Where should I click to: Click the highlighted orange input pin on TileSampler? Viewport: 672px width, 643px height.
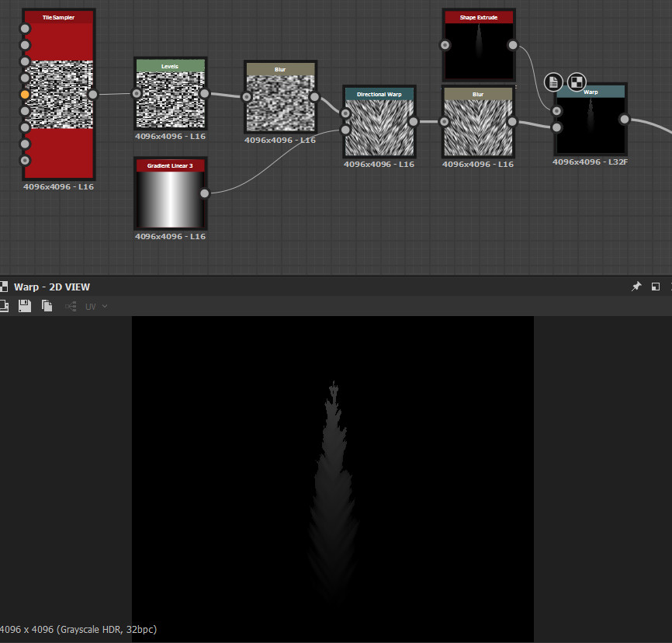pyautogui.click(x=25, y=95)
